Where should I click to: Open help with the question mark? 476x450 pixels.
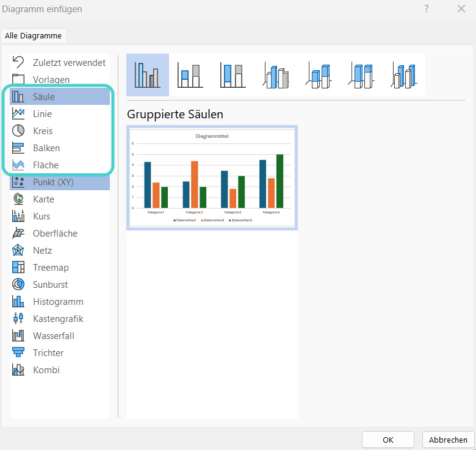point(427,9)
